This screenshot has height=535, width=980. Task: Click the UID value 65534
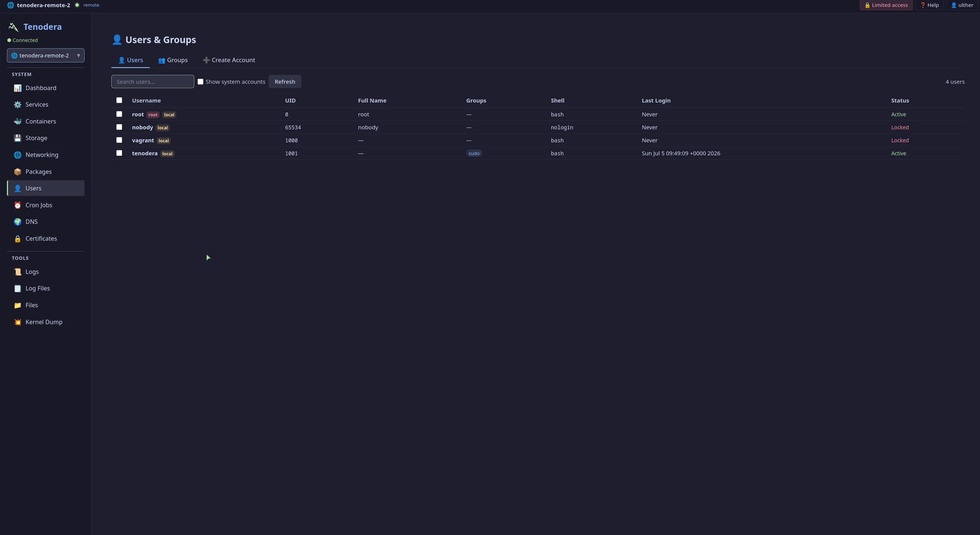[293, 127]
